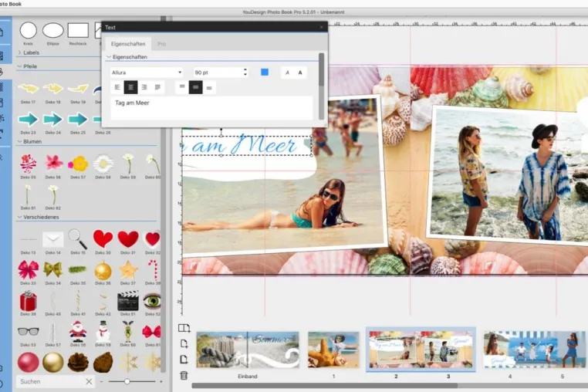Choose the Deko 52 green eye
Screen dimensions: 588x392
(152, 301)
